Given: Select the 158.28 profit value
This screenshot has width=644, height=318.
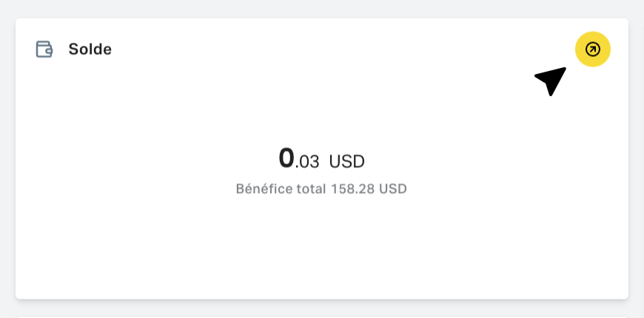Looking at the screenshot, I should (353, 189).
